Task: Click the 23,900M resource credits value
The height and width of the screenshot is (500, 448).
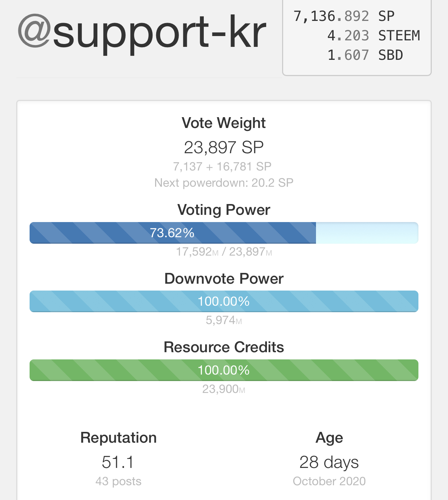Action: (224, 389)
